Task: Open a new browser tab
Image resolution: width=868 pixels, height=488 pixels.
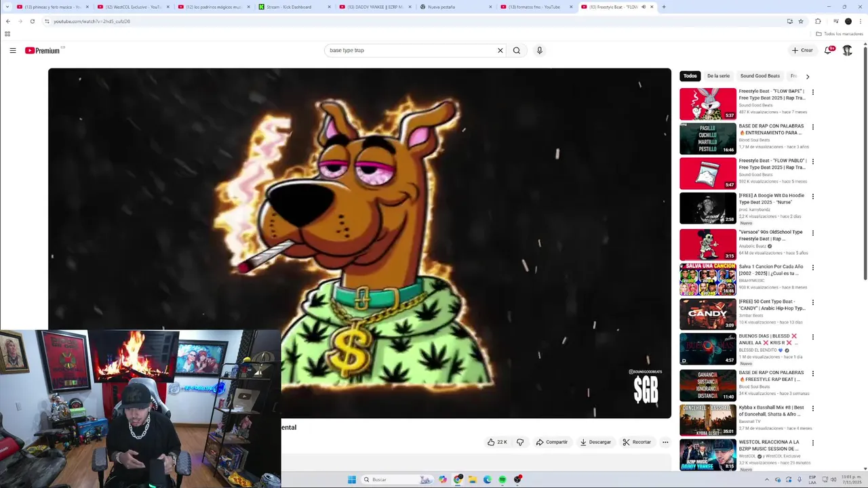Action: tap(663, 7)
